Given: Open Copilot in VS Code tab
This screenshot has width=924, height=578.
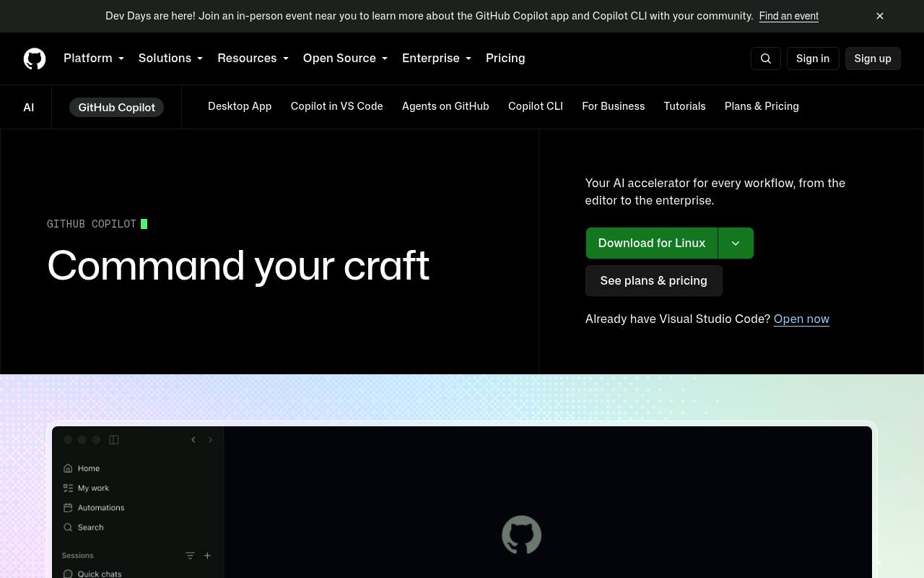Looking at the screenshot, I should point(337,106).
